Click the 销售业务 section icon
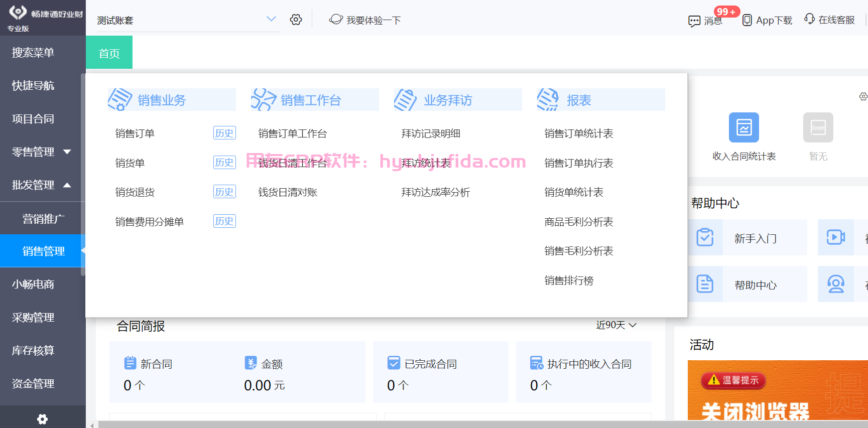The height and width of the screenshot is (428, 868). (120, 99)
